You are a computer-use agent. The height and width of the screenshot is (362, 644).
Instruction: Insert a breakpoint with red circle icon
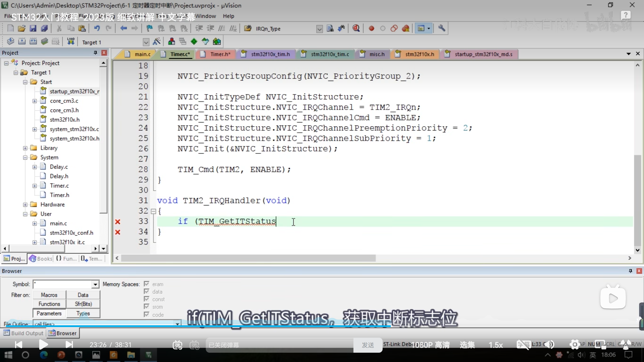[371, 28]
